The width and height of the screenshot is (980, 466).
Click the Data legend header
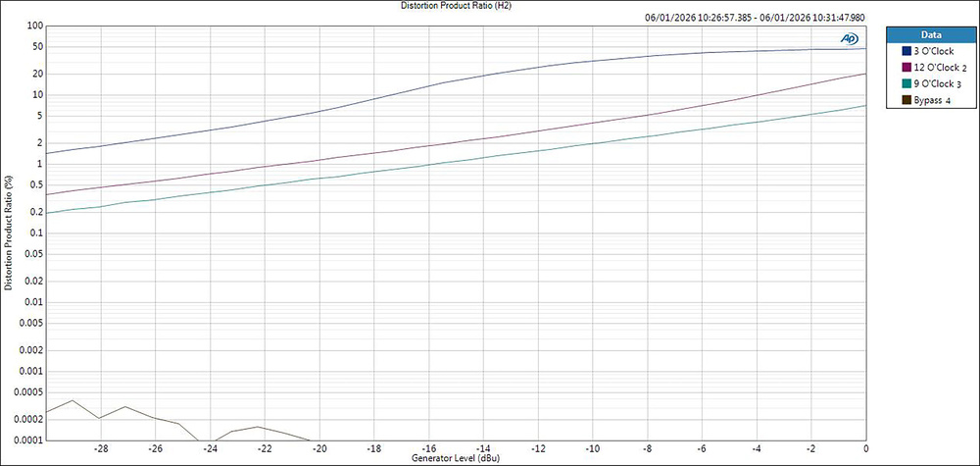(x=929, y=32)
